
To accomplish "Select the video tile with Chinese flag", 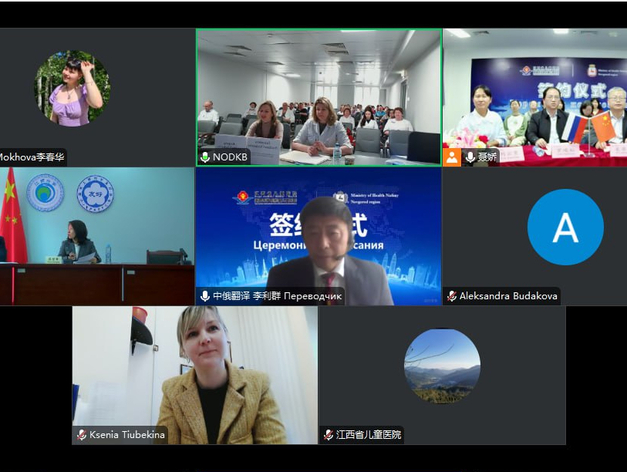I will [97, 236].
